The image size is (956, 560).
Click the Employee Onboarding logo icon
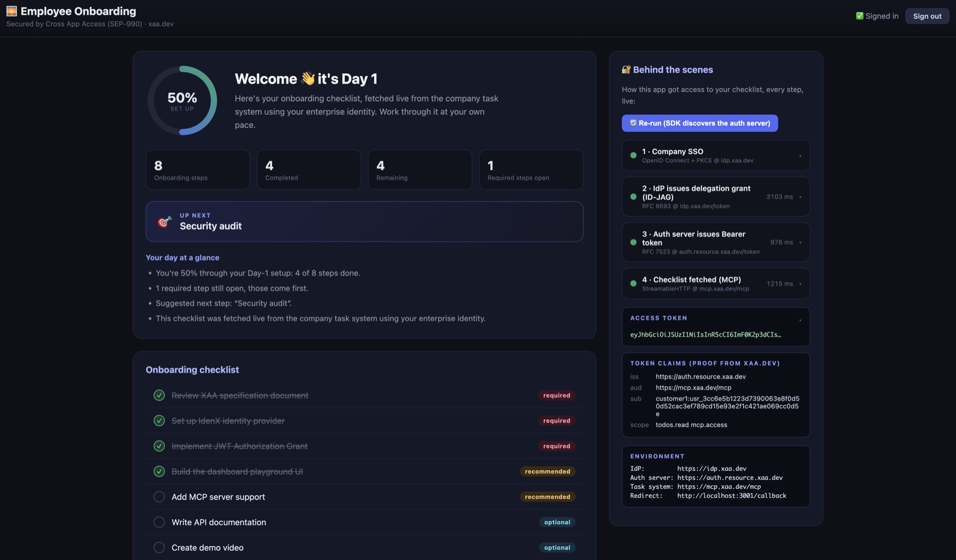point(12,11)
